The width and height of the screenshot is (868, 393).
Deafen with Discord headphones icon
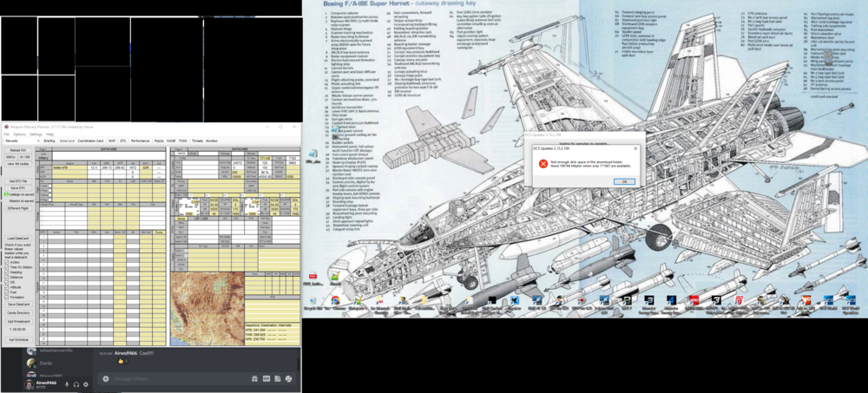(x=76, y=384)
